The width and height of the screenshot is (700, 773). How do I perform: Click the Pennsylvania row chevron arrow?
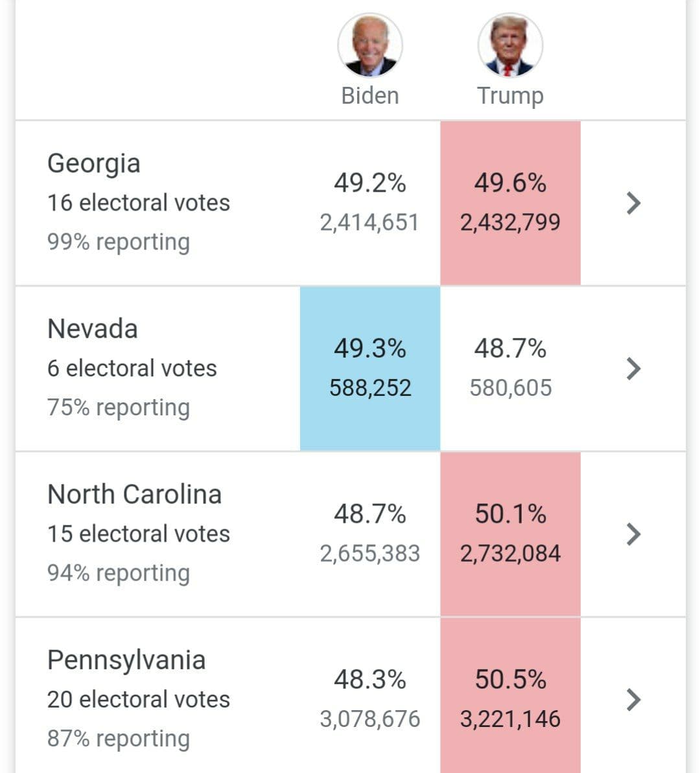[x=633, y=699]
